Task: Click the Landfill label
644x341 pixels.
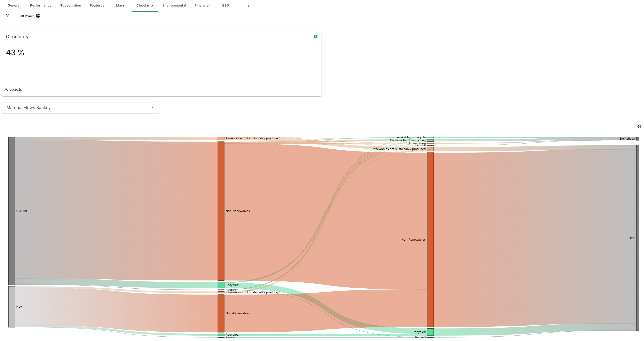Action: (x=420, y=145)
